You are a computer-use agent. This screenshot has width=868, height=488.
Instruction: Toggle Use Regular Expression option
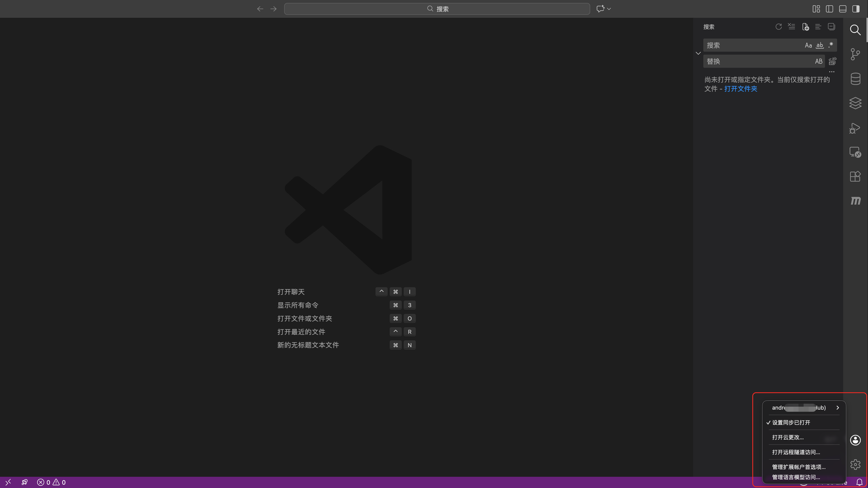click(830, 45)
